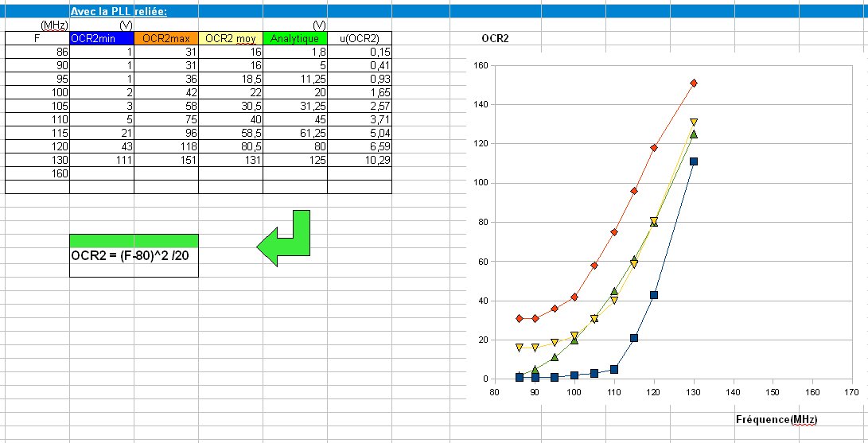
Task: Select the u(OCR2) column header cell
Action: (360, 38)
